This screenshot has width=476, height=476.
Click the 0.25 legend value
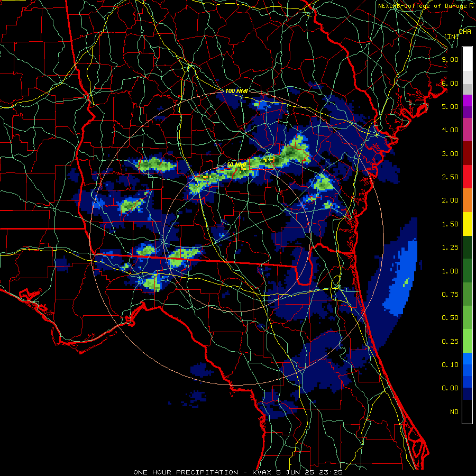450,342
